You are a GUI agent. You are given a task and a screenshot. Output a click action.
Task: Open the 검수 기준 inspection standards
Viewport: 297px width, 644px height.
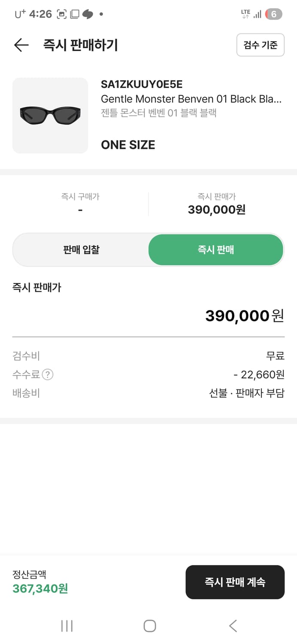pyautogui.click(x=260, y=45)
